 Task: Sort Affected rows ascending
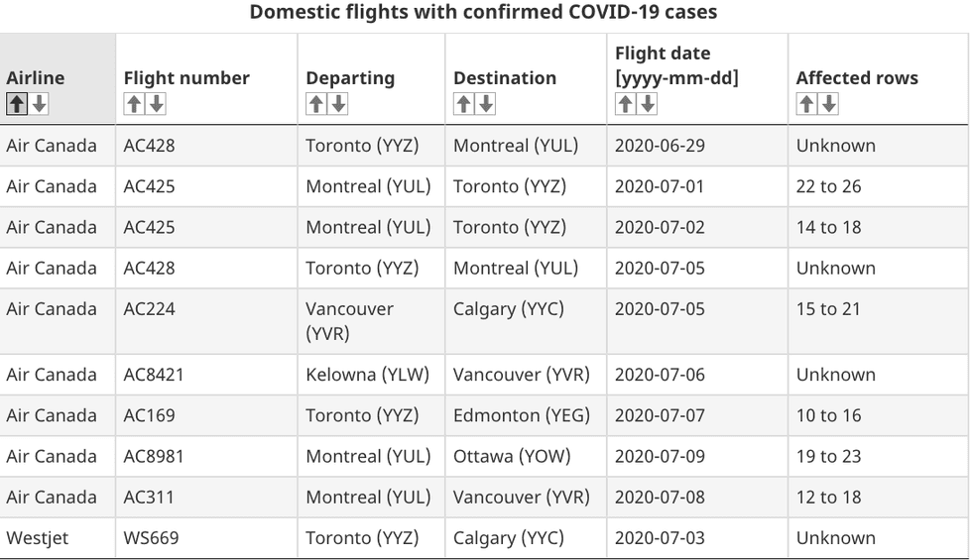(x=806, y=104)
